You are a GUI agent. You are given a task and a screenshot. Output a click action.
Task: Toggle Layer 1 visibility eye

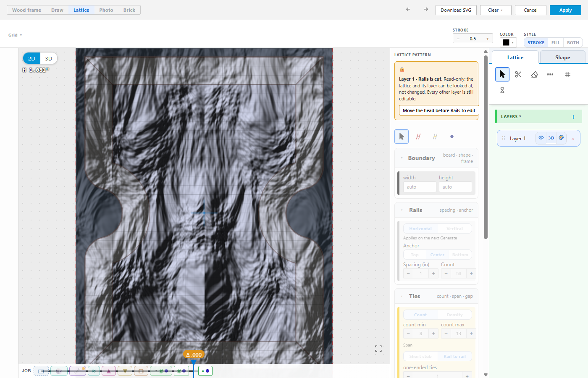(541, 138)
